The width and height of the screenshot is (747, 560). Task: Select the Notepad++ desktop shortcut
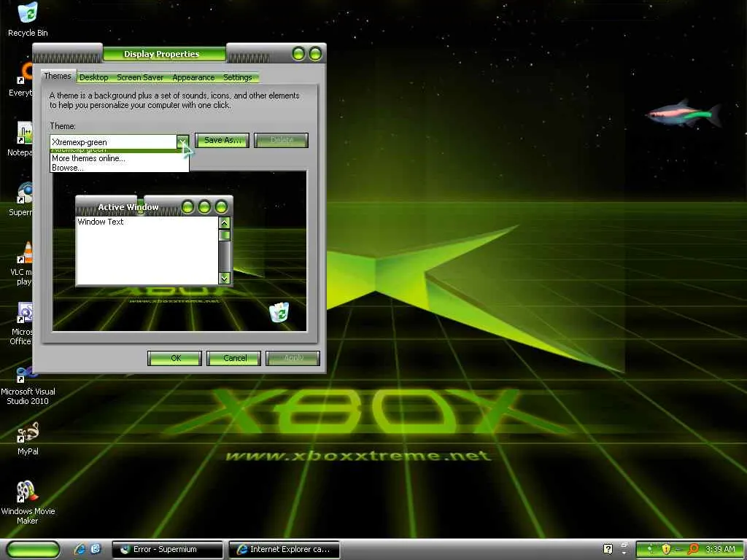(x=21, y=139)
